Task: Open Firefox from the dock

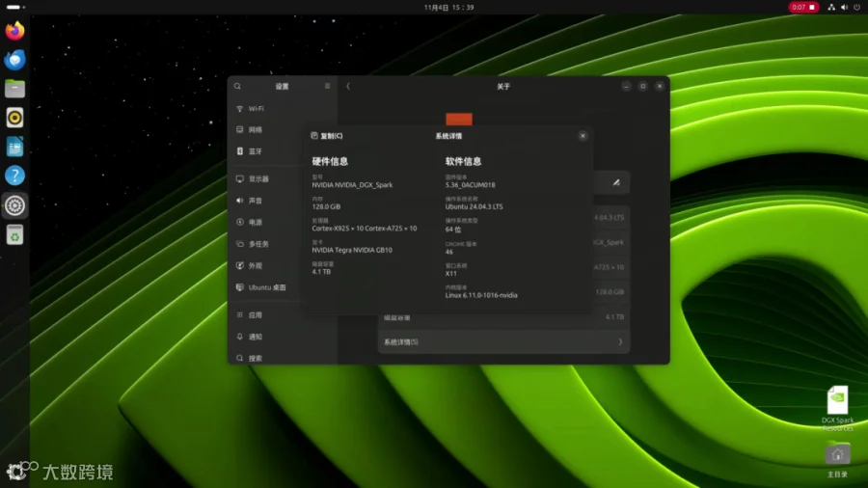Action: 14,31
